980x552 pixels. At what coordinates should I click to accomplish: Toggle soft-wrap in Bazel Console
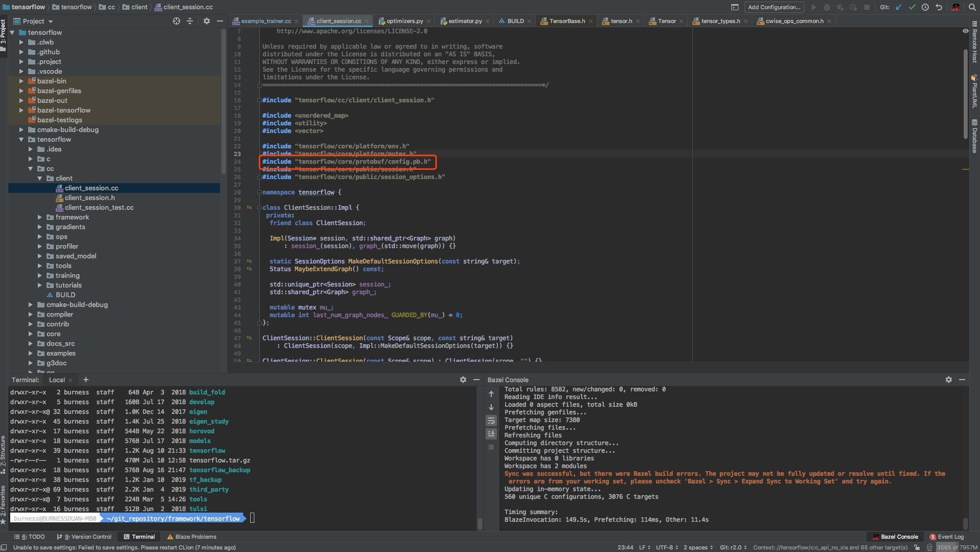pyautogui.click(x=491, y=421)
